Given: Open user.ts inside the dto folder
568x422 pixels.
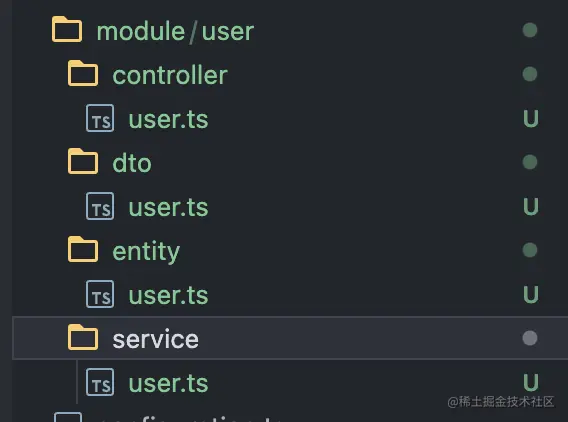Looking at the screenshot, I should 168,208.
